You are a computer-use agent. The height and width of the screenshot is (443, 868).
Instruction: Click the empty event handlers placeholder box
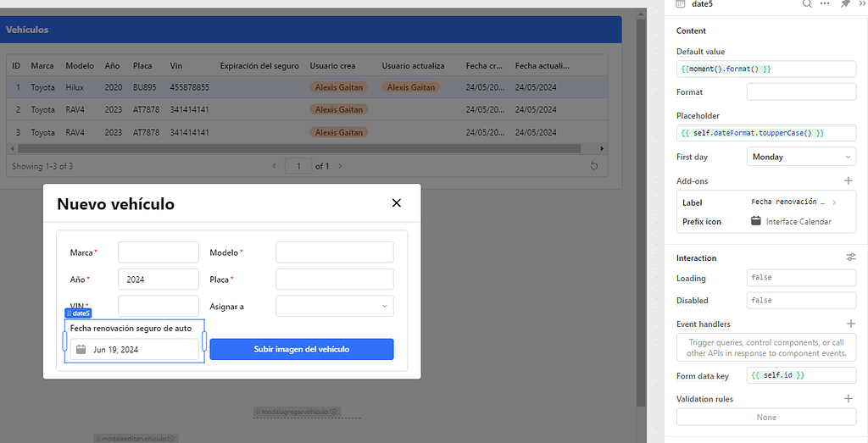point(766,348)
